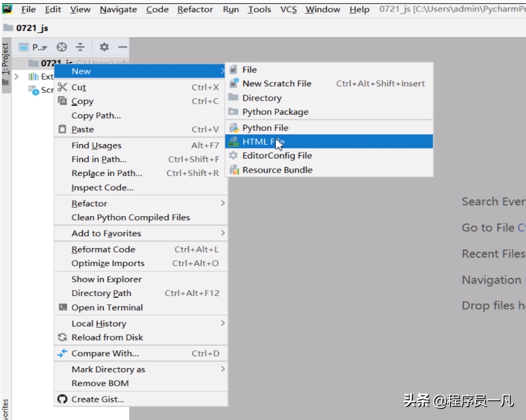Click the External Libraries bars icon
Viewport: 526px width, 420px height.
(33, 77)
